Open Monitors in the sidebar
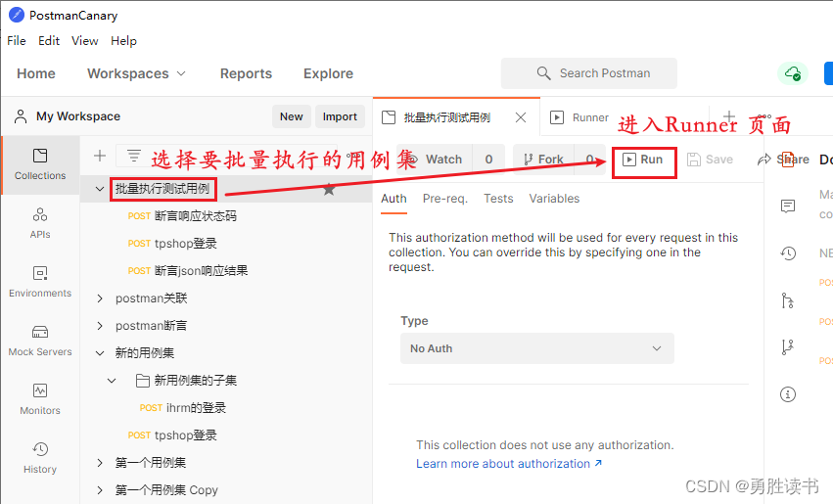Screen dimensions: 833x504 [x=40, y=399]
